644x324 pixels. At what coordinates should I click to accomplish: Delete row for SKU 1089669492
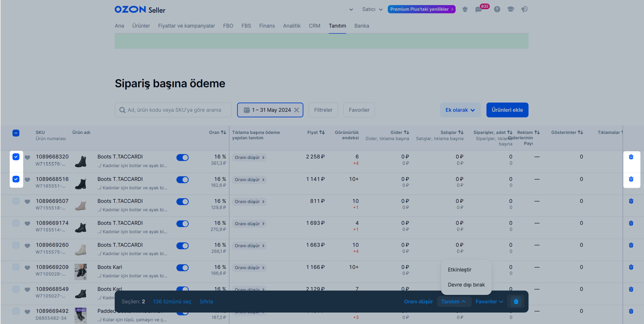point(631,311)
